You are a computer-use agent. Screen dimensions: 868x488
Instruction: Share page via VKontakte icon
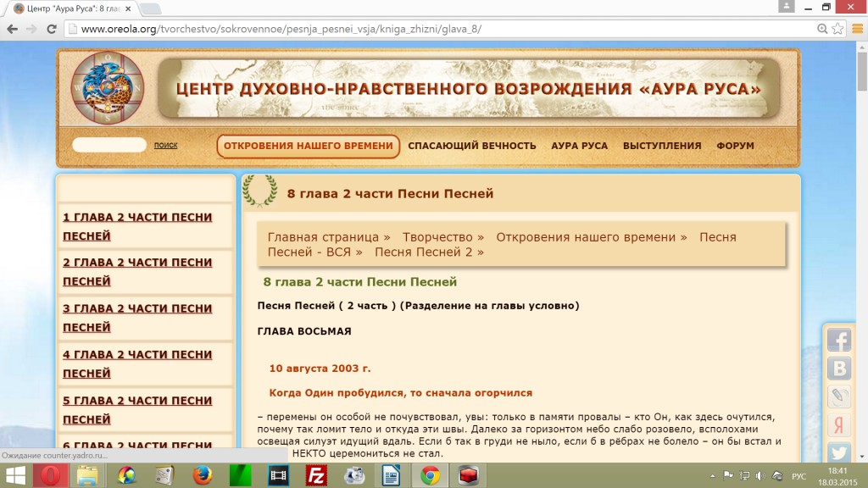[x=838, y=369]
